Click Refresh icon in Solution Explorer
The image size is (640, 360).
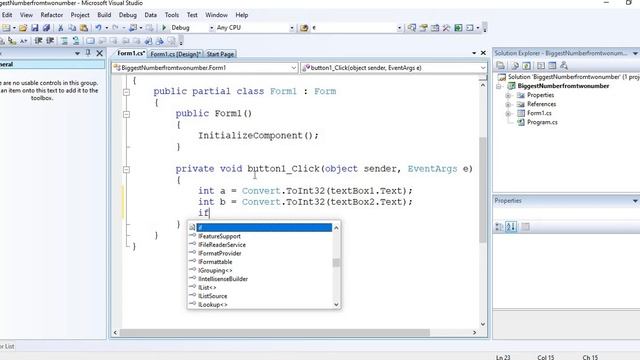click(x=526, y=65)
